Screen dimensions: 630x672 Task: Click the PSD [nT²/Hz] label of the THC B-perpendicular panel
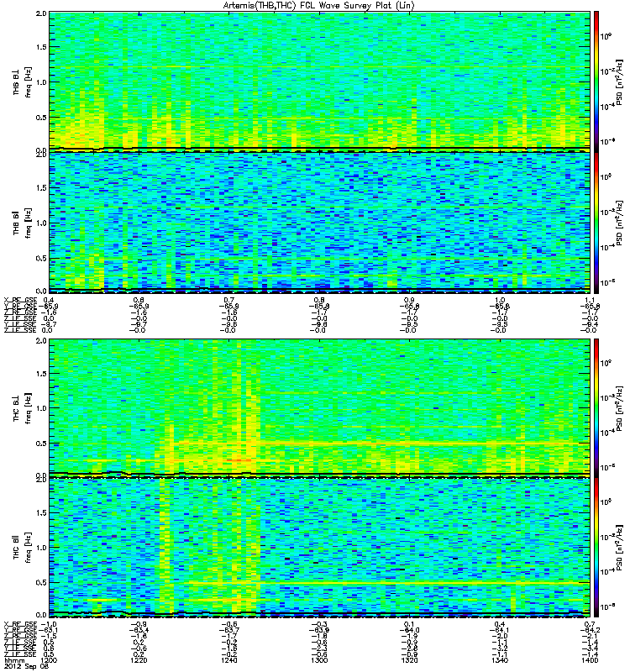pos(620,407)
